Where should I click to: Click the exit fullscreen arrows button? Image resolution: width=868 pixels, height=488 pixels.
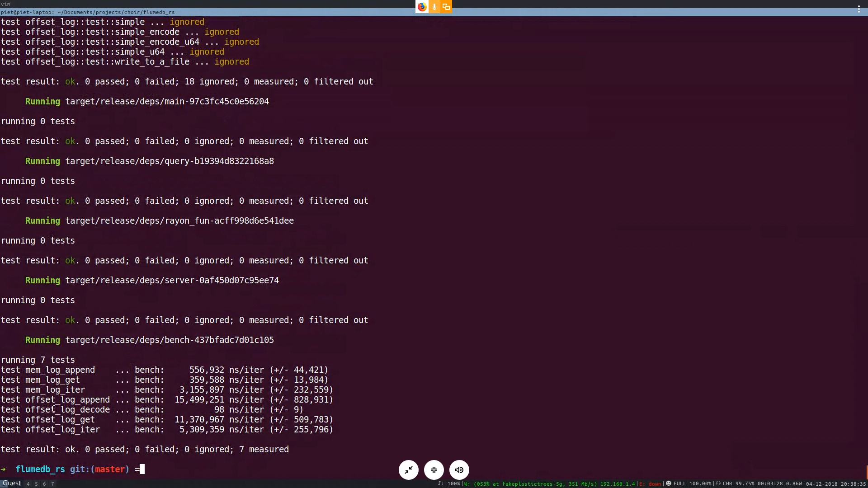(409, 470)
